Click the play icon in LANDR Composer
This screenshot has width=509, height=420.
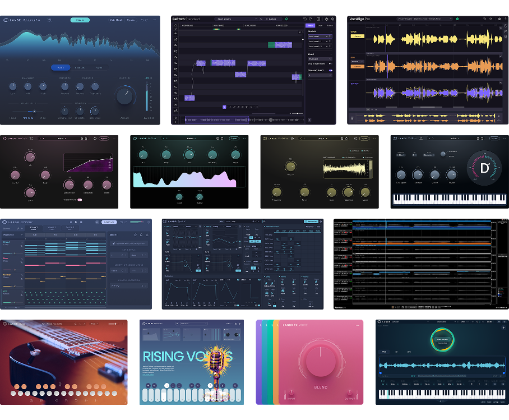[76, 222]
